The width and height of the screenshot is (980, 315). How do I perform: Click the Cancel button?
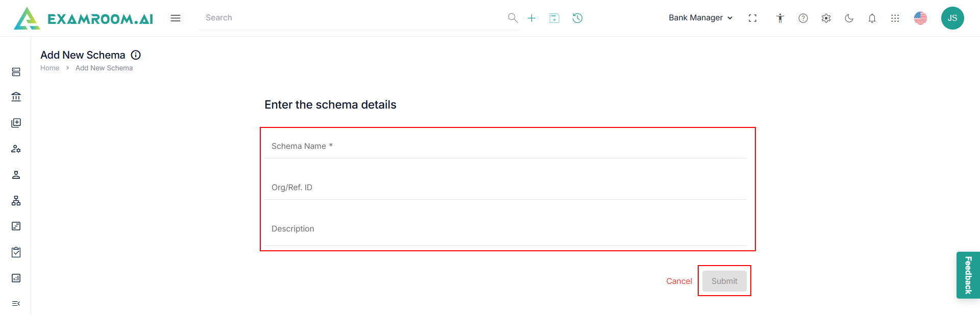679,281
